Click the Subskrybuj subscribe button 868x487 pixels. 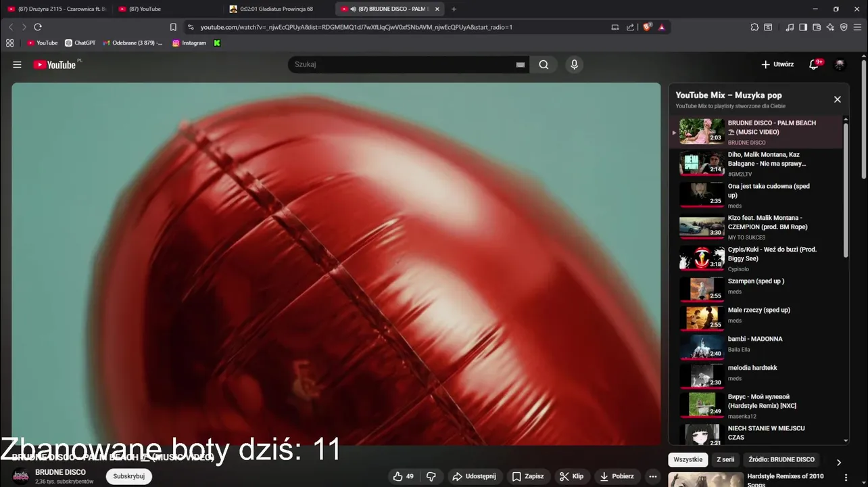(129, 476)
